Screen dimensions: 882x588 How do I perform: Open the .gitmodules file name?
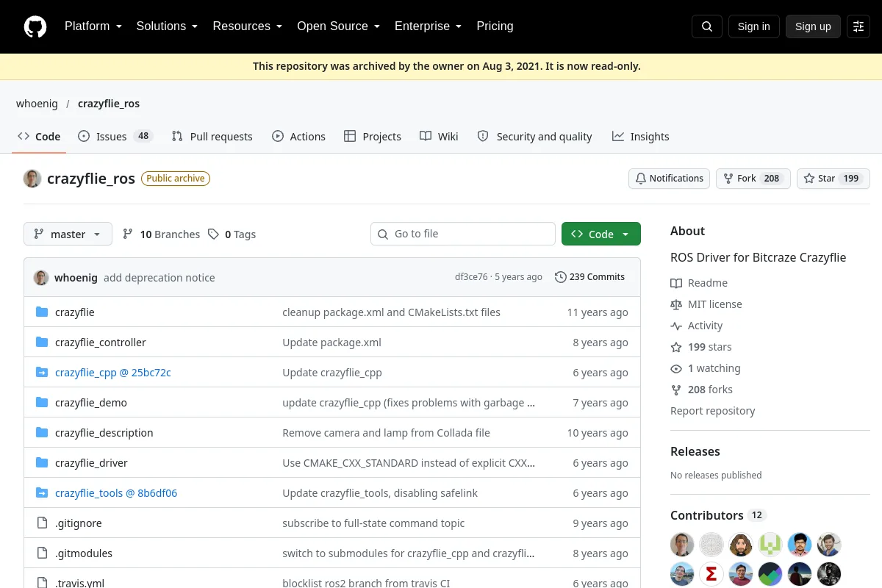click(x=84, y=553)
